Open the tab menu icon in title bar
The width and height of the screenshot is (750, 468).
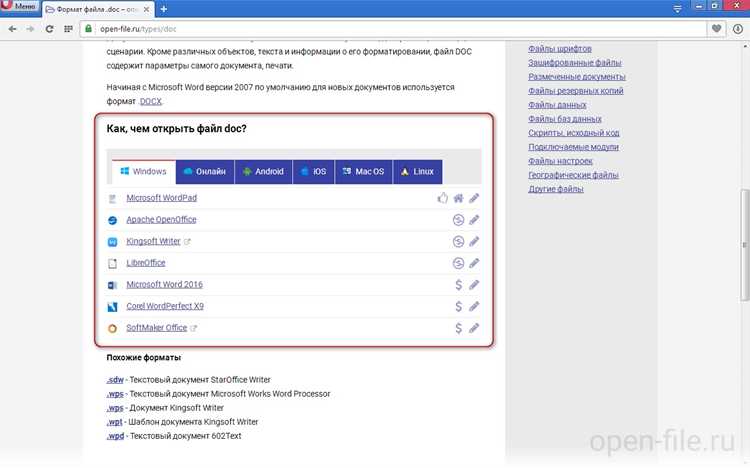(x=677, y=9)
